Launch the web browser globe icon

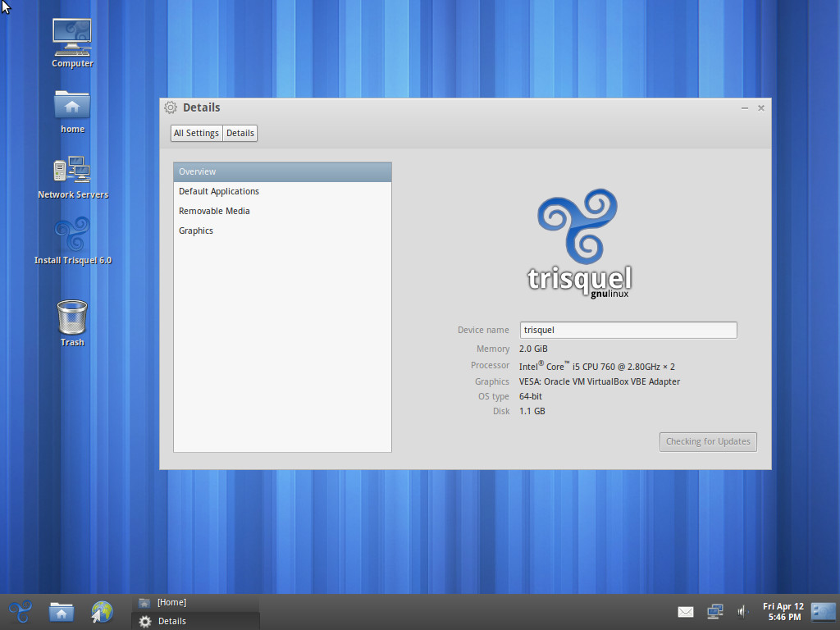point(102,612)
